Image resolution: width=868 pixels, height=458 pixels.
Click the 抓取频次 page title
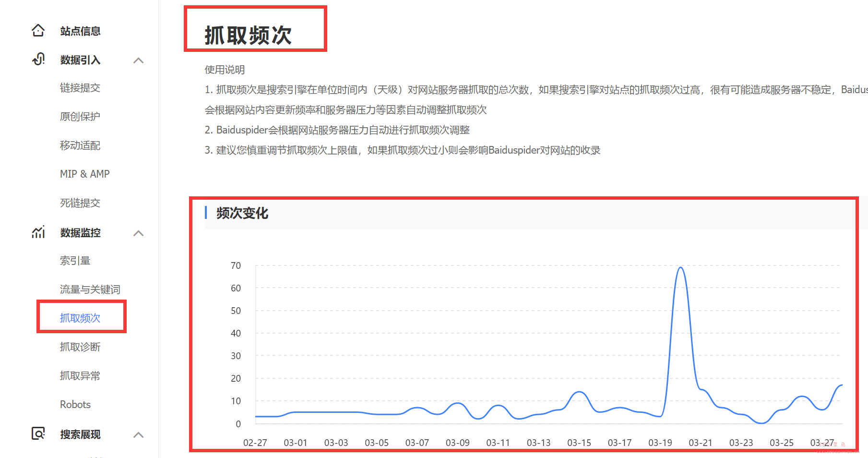(248, 35)
